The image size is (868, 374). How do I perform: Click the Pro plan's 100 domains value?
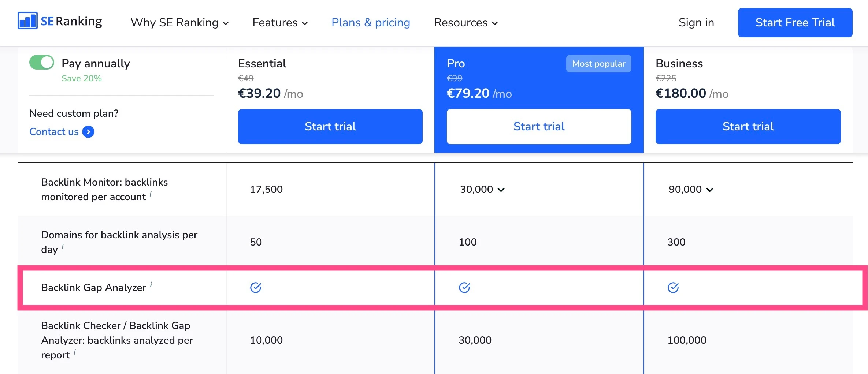(468, 242)
